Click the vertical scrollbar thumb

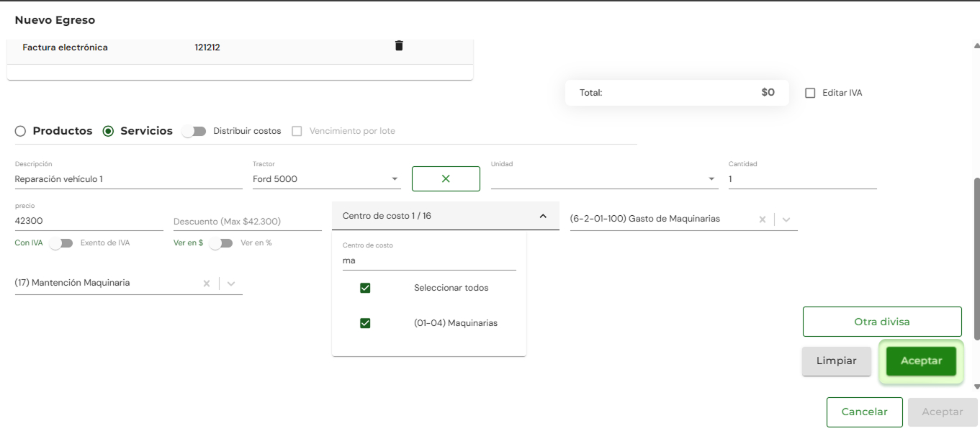(976, 259)
